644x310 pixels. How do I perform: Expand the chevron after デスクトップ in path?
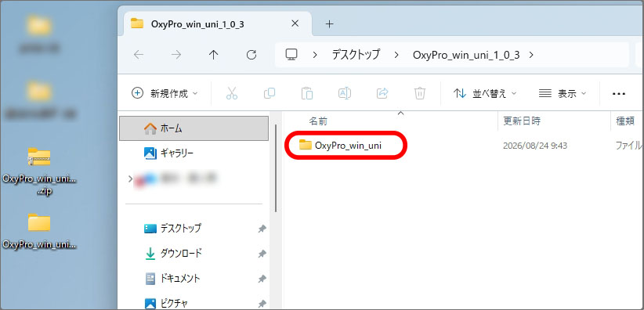pos(396,55)
